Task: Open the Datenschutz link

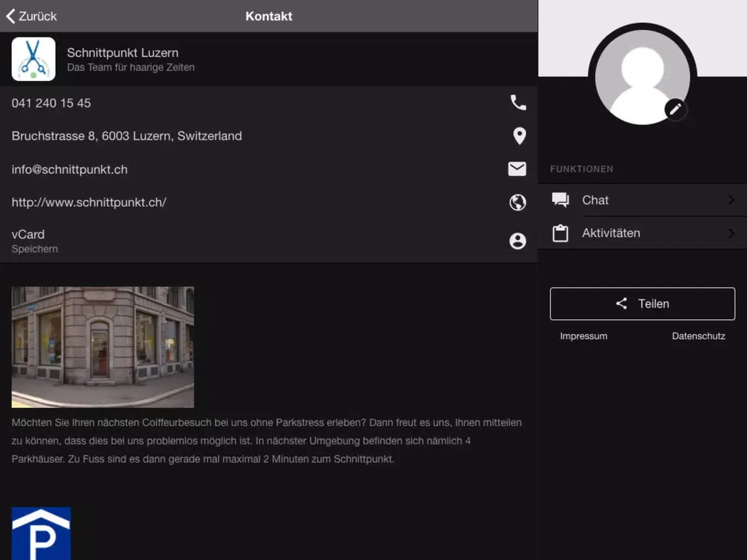Action: (698, 336)
